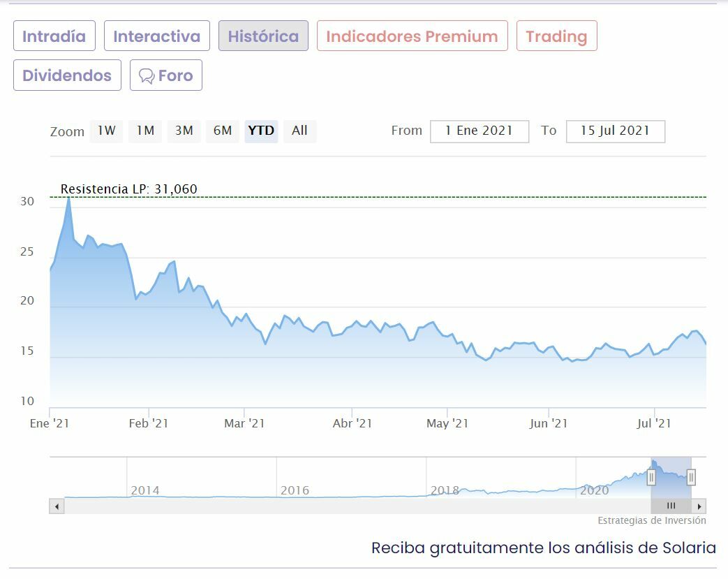Image resolution: width=728 pixels, height=579 pixels.
Task: Select the Histórica tab
Action: point(263,36)
